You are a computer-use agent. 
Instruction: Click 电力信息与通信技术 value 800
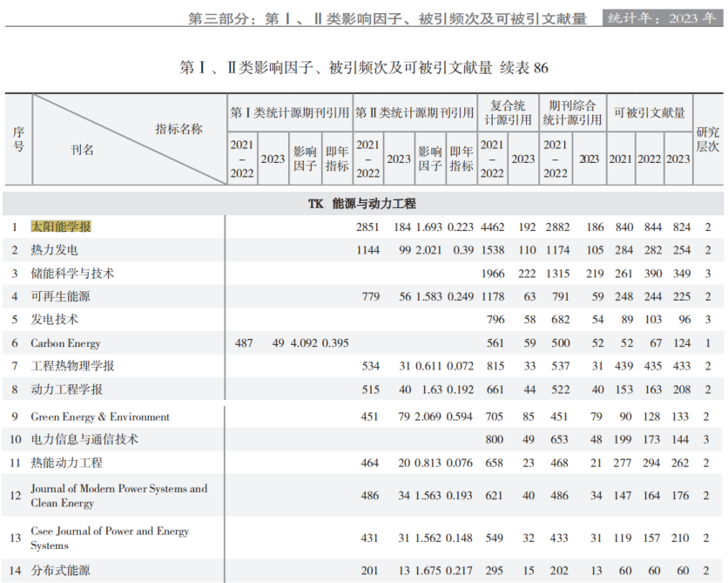[494, 439]
